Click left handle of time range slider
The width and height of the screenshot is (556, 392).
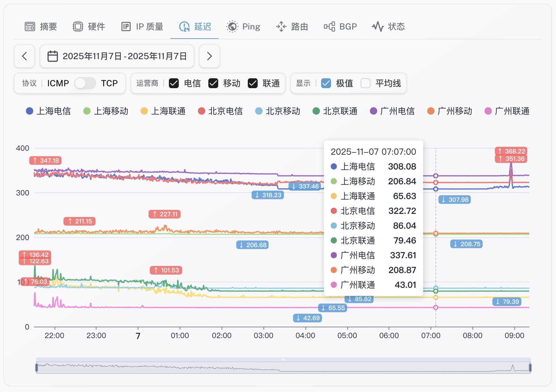(37, 367)
